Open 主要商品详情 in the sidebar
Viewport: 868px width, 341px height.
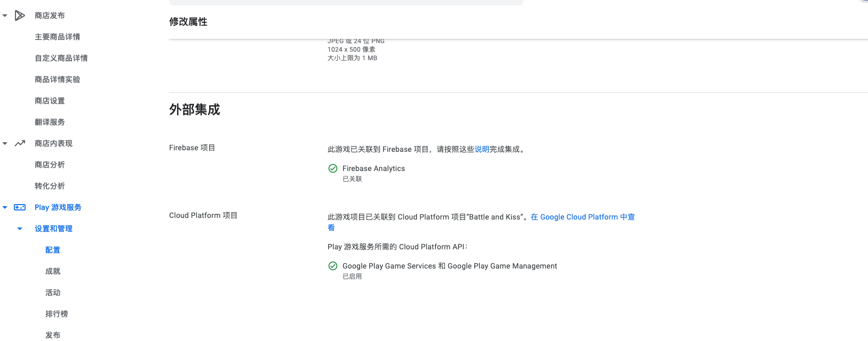(x=57, y=37)
